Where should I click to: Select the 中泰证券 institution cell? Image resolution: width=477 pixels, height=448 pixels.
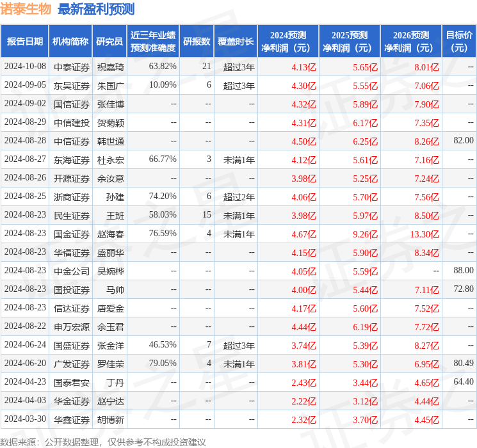[72, 67]
